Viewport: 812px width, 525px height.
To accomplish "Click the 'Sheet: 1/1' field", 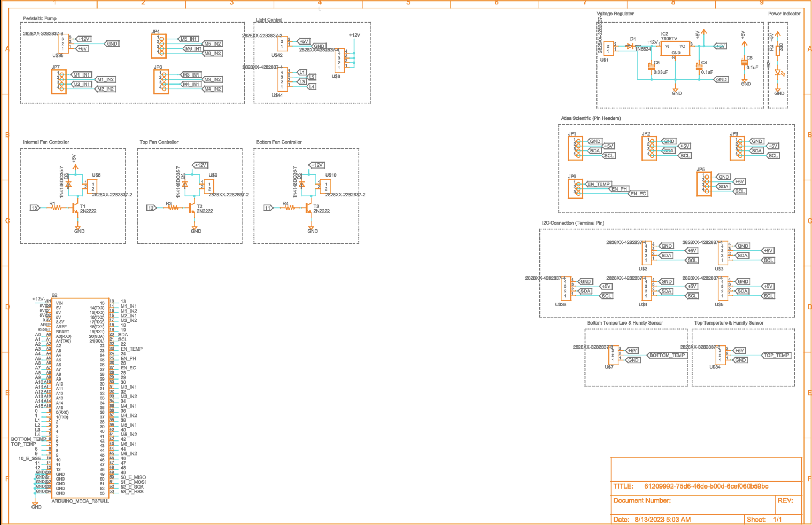I will click(x=764, y=520).
